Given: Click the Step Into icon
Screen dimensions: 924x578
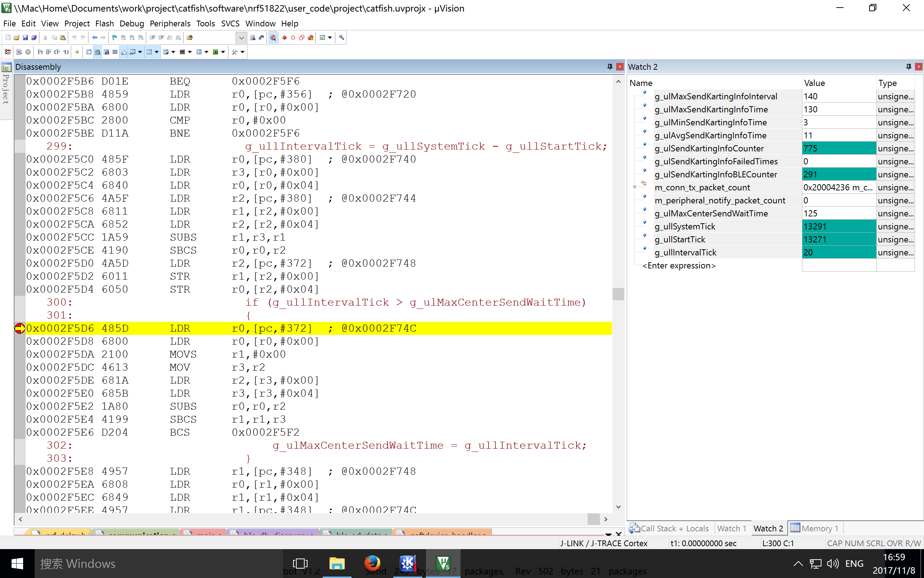Looking at the screenshot, I should [40, 52].
